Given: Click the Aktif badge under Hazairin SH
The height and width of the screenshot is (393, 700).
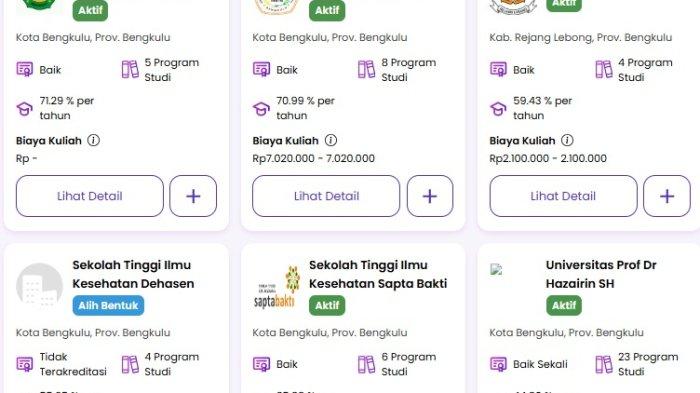Looking at the screenshot, I should (564, 305).
